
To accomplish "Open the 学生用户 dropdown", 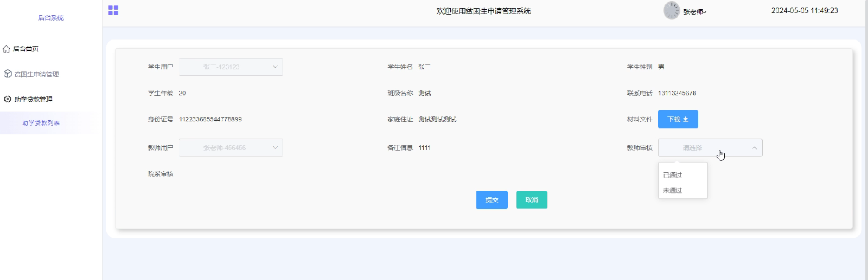I will (231, 67).
